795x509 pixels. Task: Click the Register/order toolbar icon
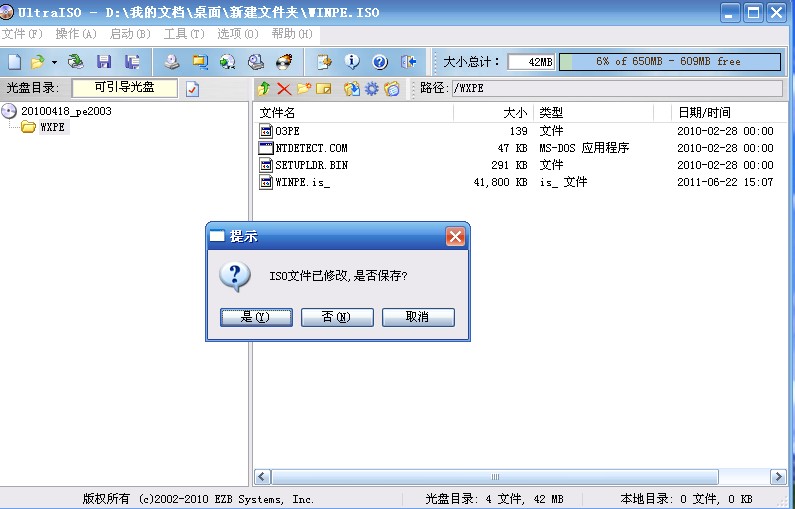pos(324,62)
